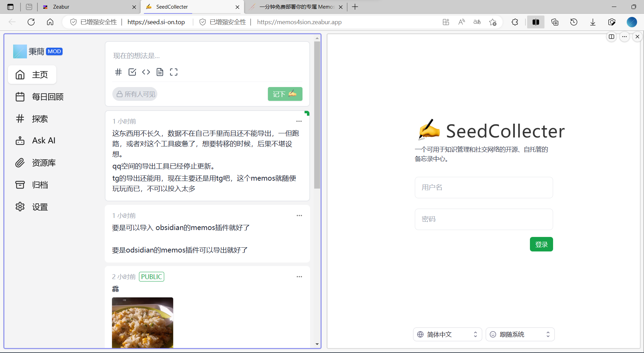Toggle the split screen browser button

(535, 22)
